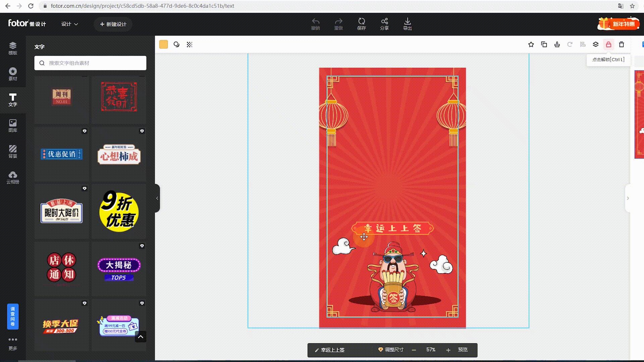Open the layer order icon
Viewport: 644px width, 362px height.
(x=596, y=44)
